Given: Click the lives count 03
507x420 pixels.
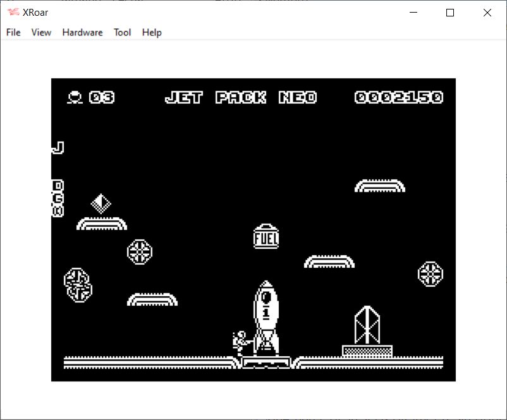Looking at the screenshot, I should click(102, 97).
